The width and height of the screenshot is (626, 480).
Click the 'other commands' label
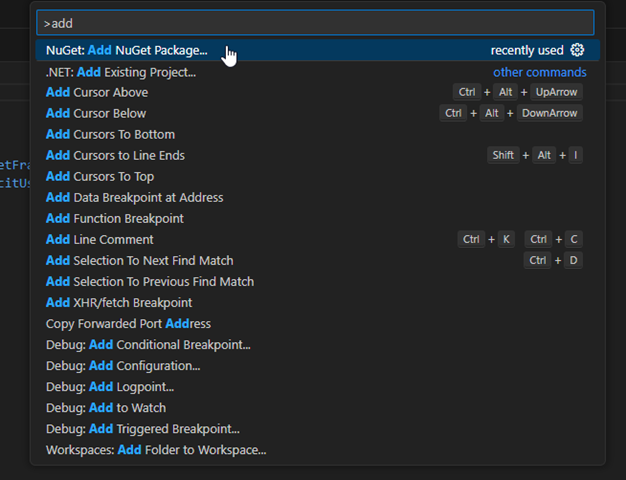pyautogui.click(x=540, y=72)
